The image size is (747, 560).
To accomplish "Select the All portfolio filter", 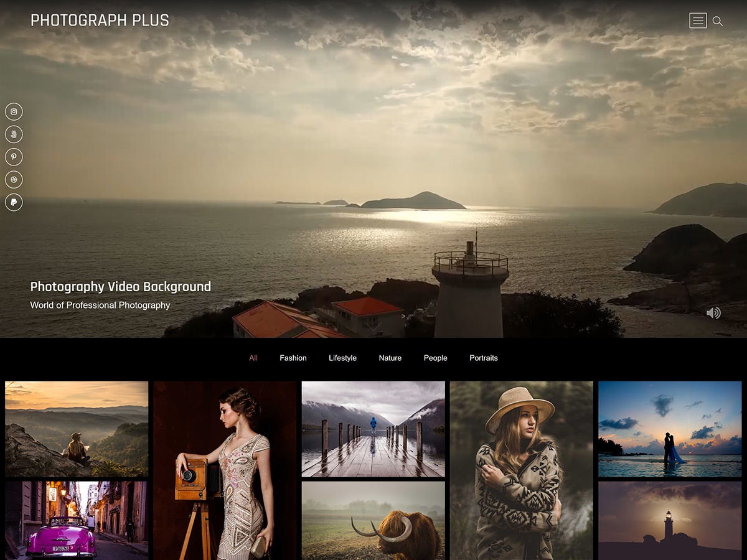I will point(253,358).
